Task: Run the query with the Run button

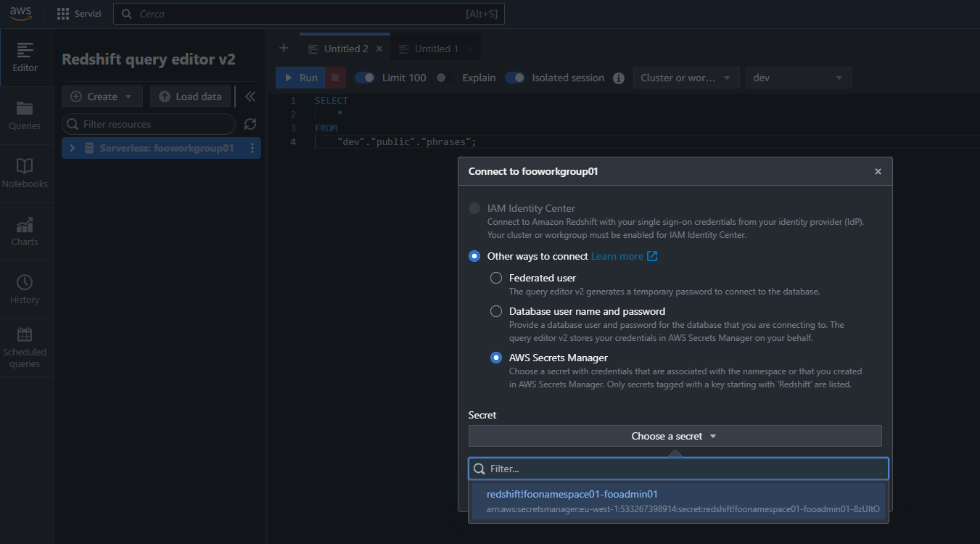Action: [300, 78]
